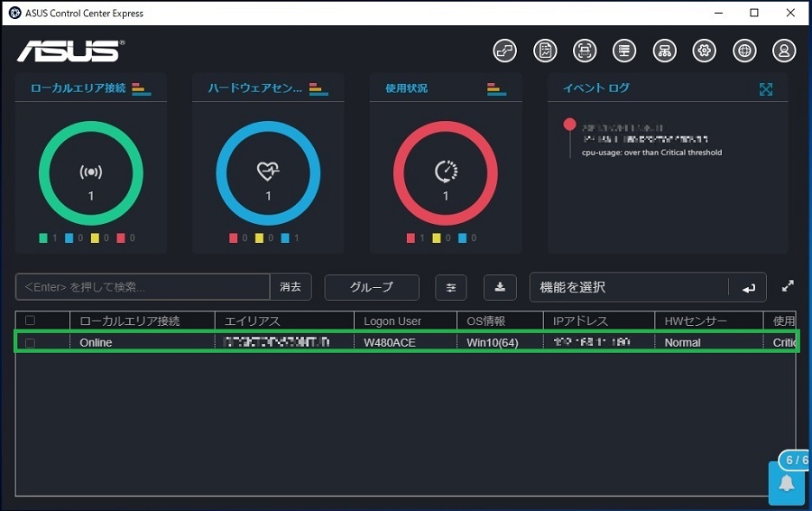Sort by the Logon User column header

(x=392, y=321)
